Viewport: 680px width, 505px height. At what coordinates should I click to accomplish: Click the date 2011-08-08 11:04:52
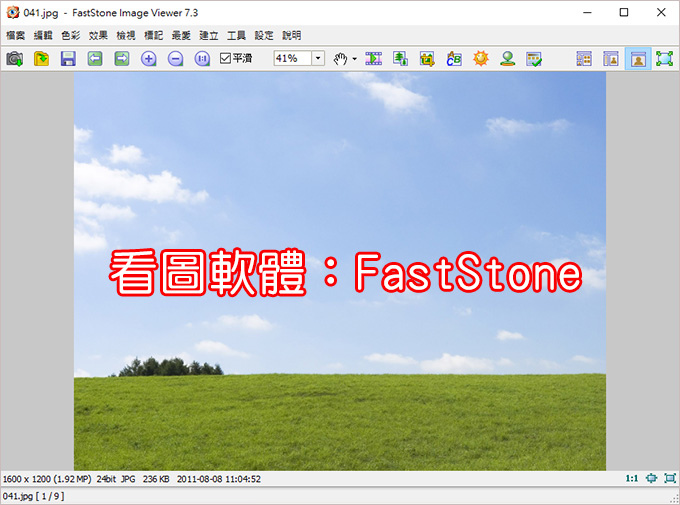219,479
